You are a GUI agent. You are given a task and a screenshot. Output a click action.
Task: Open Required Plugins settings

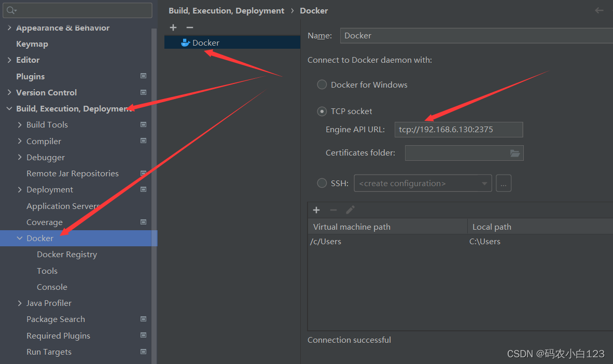point(58,335)
